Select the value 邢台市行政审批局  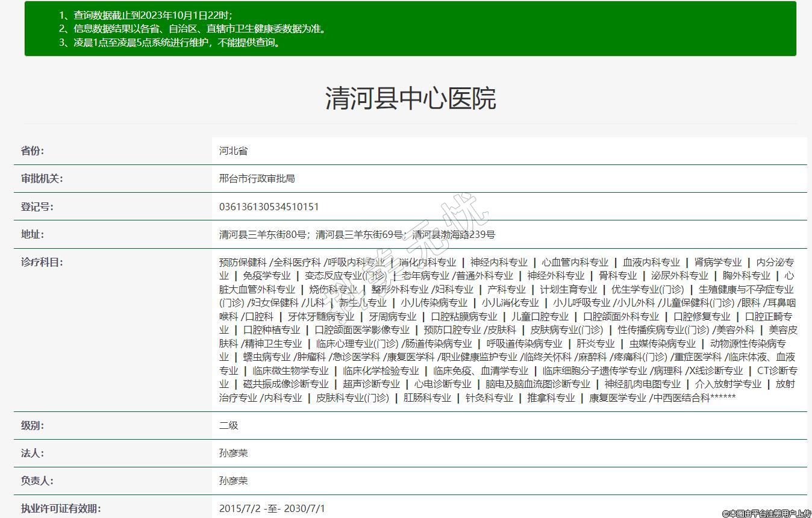257,178
